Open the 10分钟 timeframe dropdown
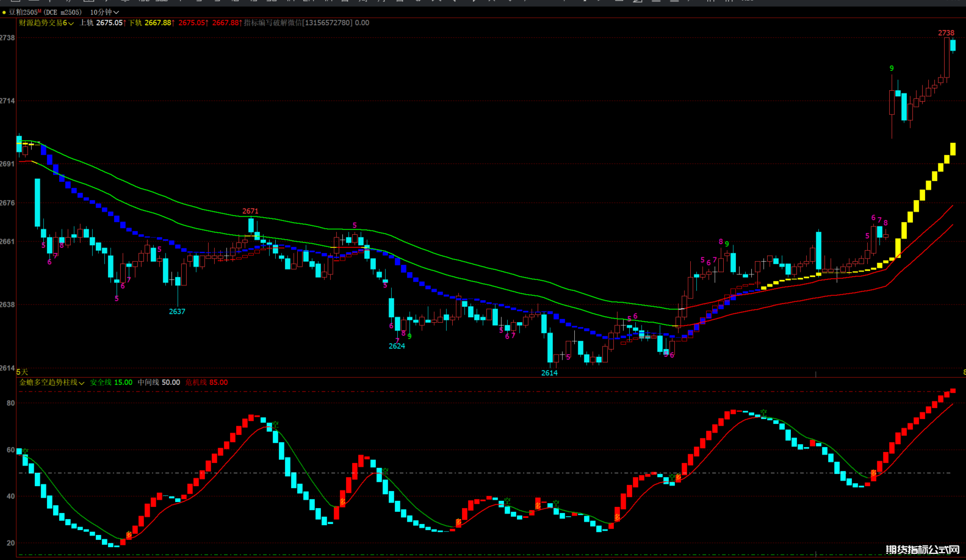The image size is (966, 560). (x=104, y=12)
